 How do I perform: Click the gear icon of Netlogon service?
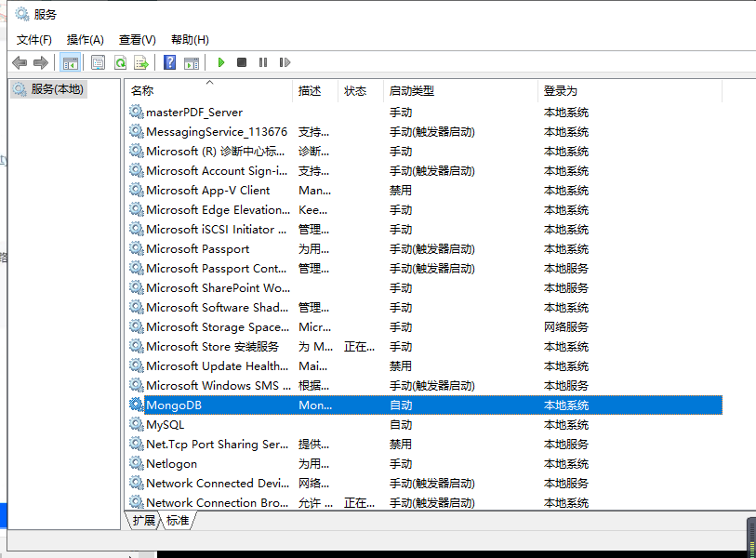click(137, 463)
